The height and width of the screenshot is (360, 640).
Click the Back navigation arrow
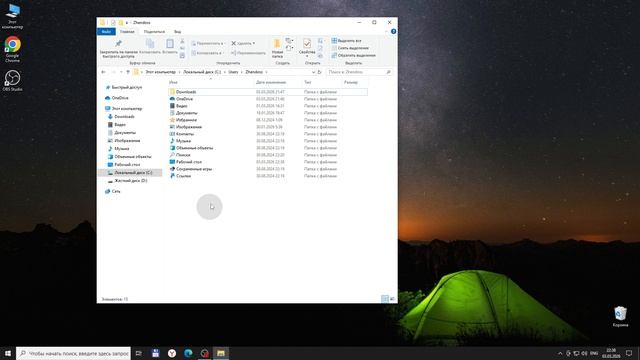tap(103, 72)
